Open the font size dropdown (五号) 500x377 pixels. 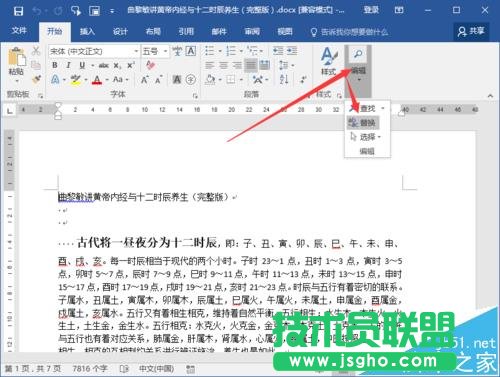(x=165, y=51)
